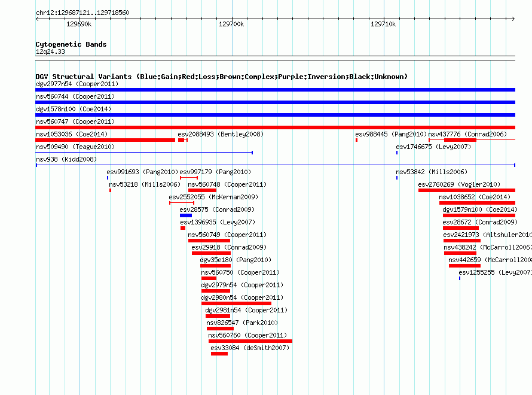
Task: Click the blue gain bar under esv28575
Action: point(186,215)
